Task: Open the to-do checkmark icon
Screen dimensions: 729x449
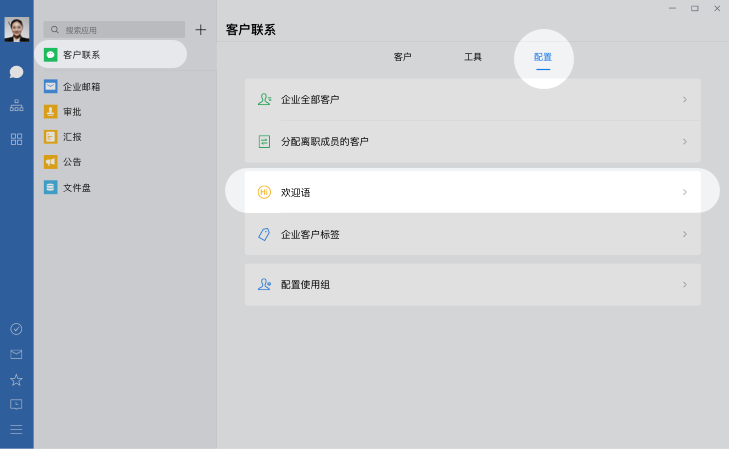Action: [x=16, y=329]
